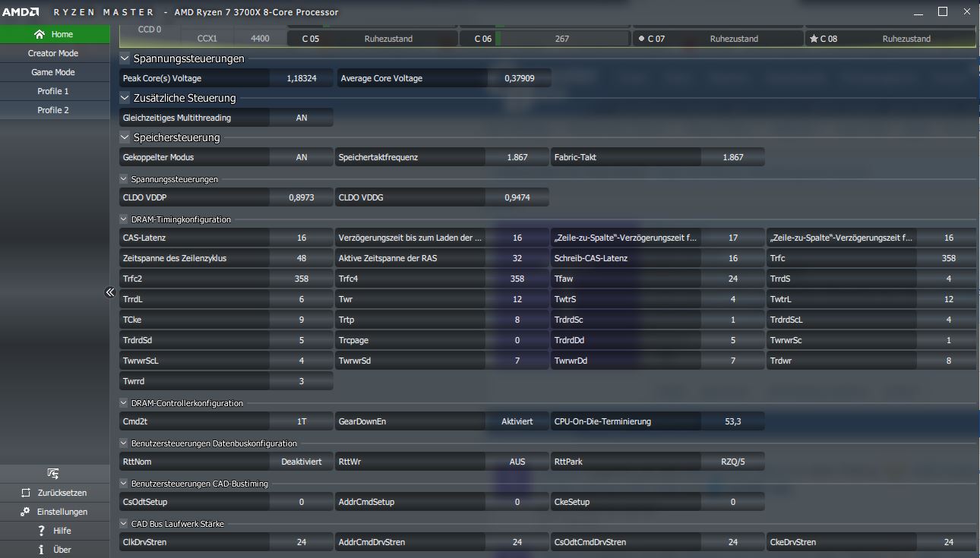The image size is (980, 558).
Task: Collapse the DRAM-Timingkonfiguration section
Action: pos(125,219)
